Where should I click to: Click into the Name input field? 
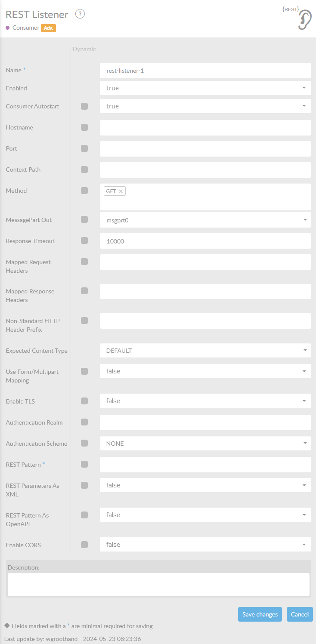click(205, 71)
